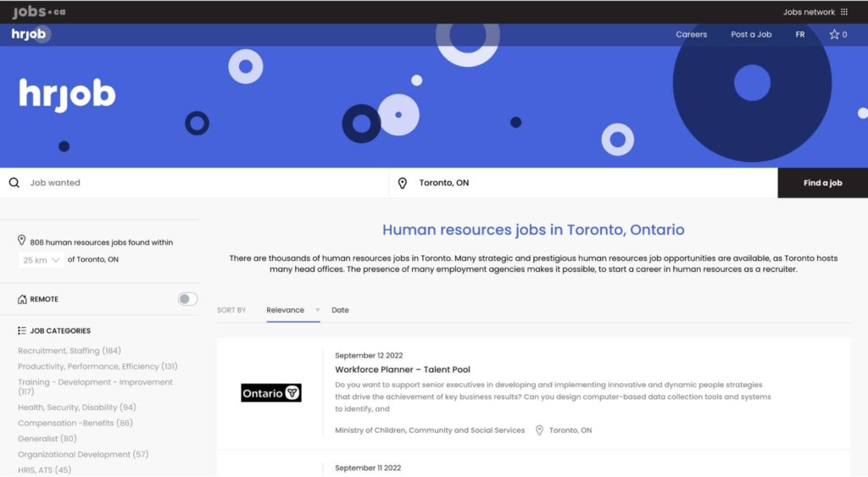868x477 pixels.
Task: Filter by Health, Security, Disability (94)
Action: tap(77, 408)
